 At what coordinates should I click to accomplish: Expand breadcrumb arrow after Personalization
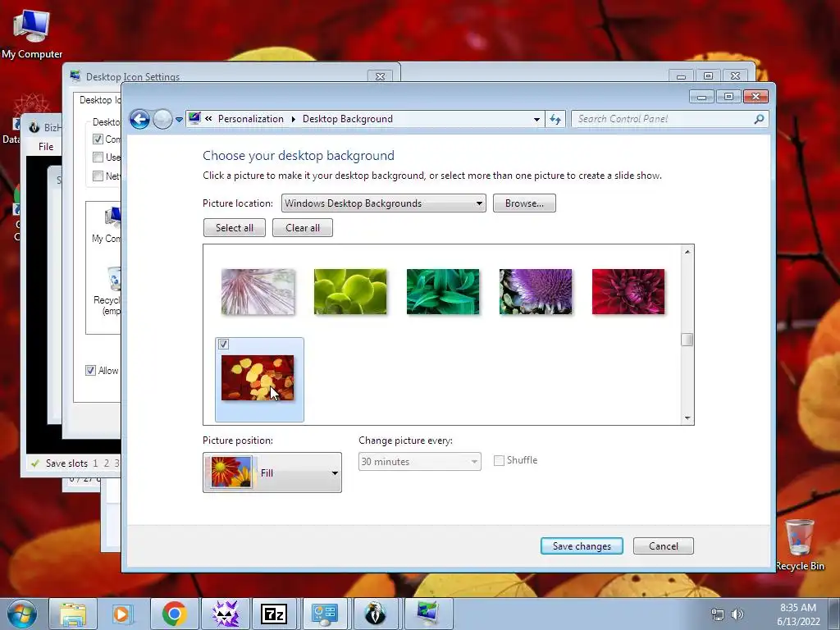point(293,119)
